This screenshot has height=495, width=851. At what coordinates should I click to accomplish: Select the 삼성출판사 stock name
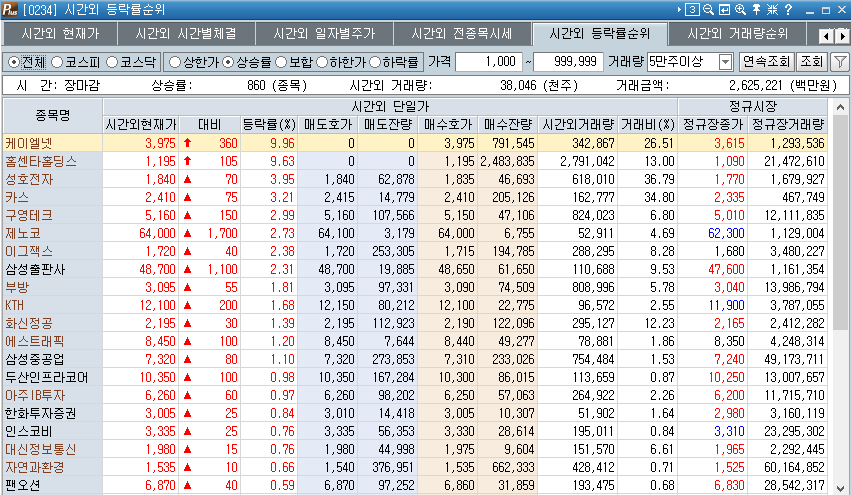(35, 269)
